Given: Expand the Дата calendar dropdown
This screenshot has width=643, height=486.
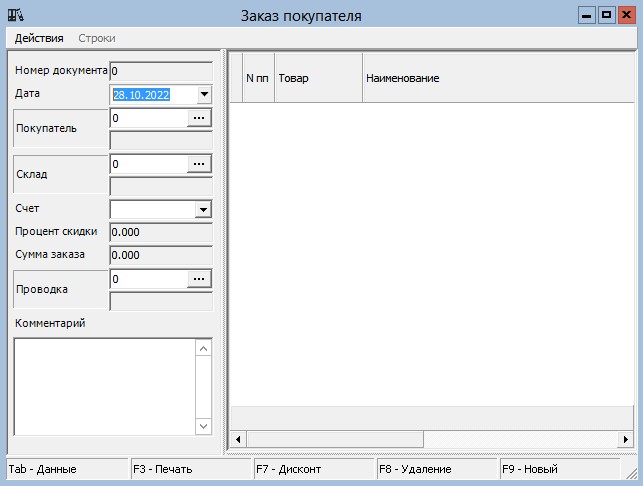Looking at the screenshot, I should (204, 94).
